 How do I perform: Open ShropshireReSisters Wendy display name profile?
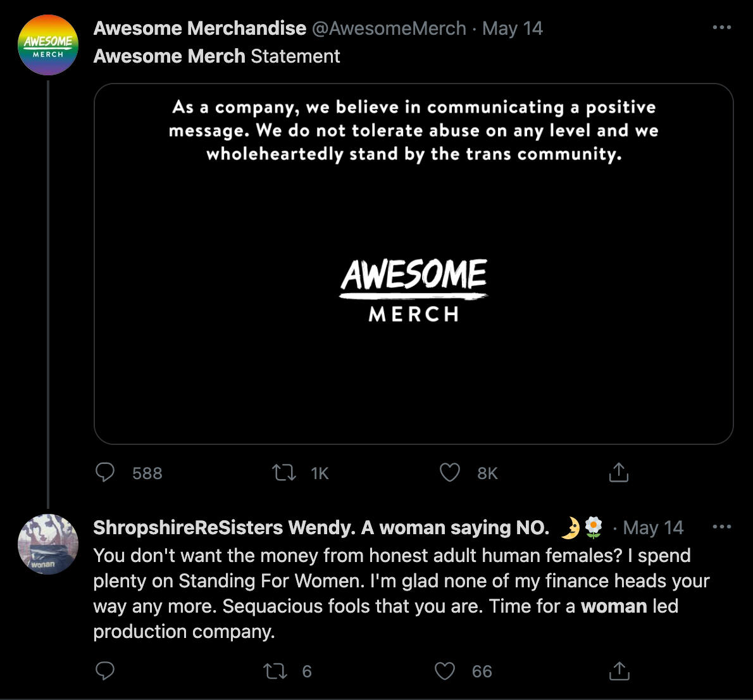[321, 527]
